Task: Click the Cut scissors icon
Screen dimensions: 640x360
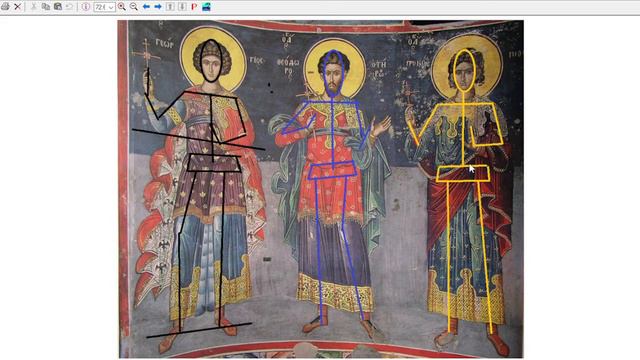Action: pos(34,7)
